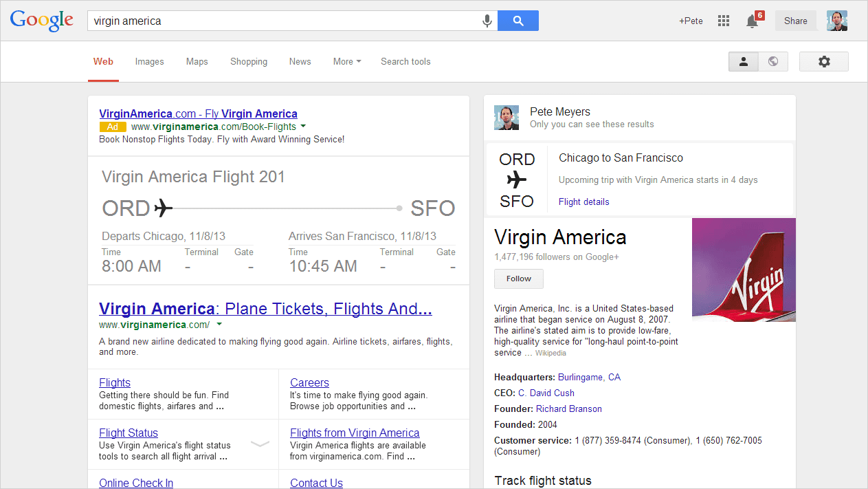Image resolution: width=868 pixels, height=489 pixels.
Task: Follow Virgin America on Google+
Action: coord(518,279)
